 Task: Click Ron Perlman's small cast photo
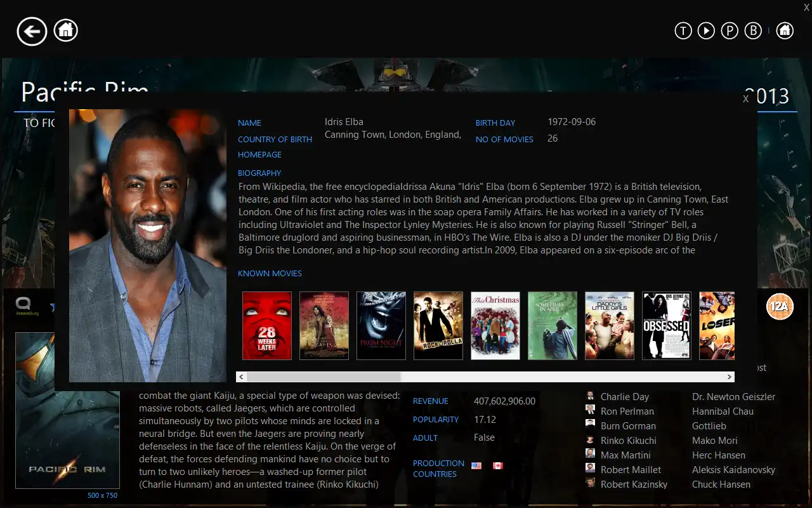pos(590,411)
